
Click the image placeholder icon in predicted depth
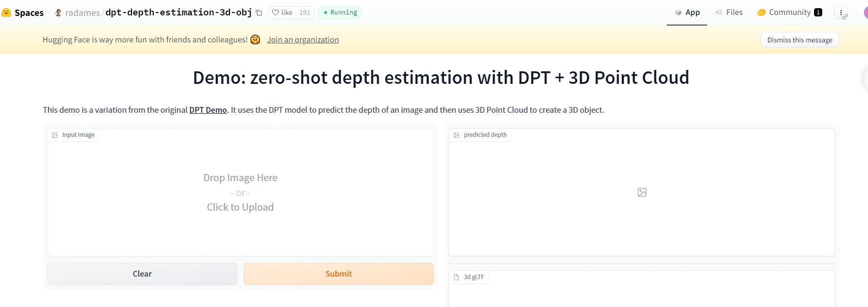pos(642,192)
